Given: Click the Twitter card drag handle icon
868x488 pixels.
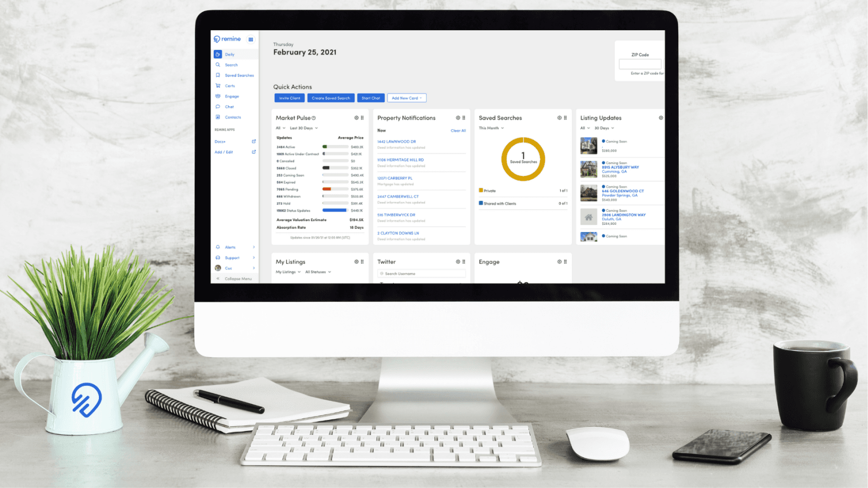Looking at the screenshot, I should [x=464, y=262].
